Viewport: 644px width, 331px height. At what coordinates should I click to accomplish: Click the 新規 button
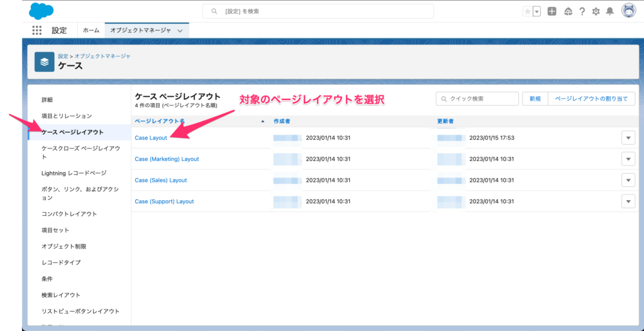(x=535, y=99)
